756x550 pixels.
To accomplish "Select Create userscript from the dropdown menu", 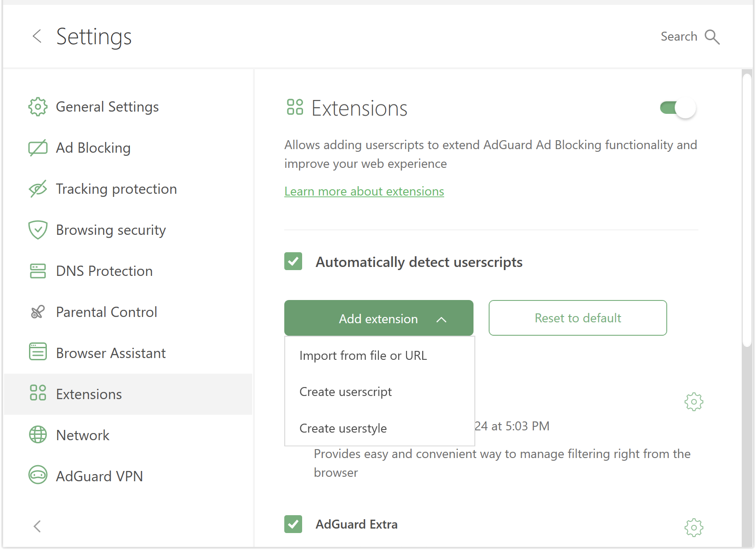I will click(x=345, y=392).
